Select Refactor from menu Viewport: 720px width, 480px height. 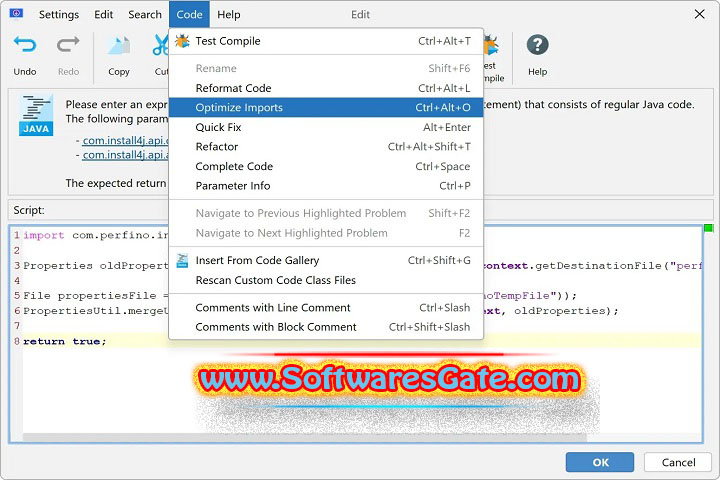coord(326,147)
